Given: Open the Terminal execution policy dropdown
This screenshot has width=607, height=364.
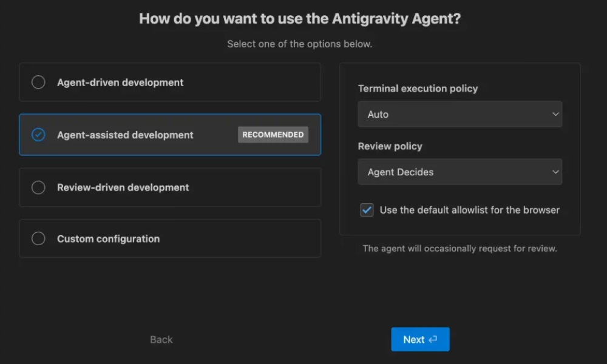Looking at the screenshot, I should pos(459,114).
